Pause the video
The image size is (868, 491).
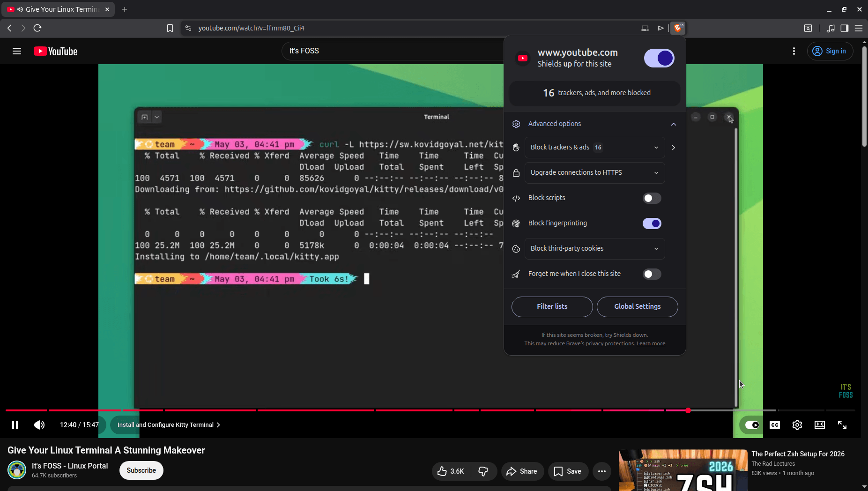[x=15, y=425]
